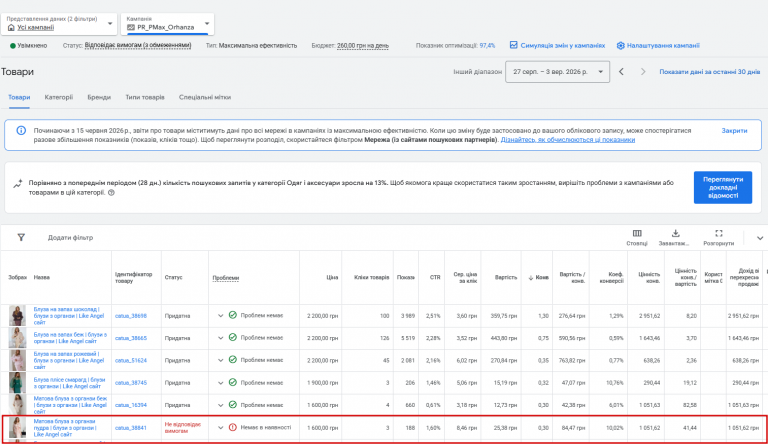
Task: Click the sort arrow on Конв column
Action: pyautogui.click(x=530, y=277)
